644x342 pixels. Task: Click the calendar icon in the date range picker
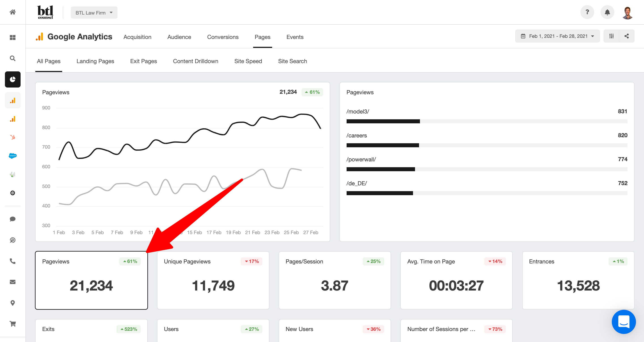(523, 36)
